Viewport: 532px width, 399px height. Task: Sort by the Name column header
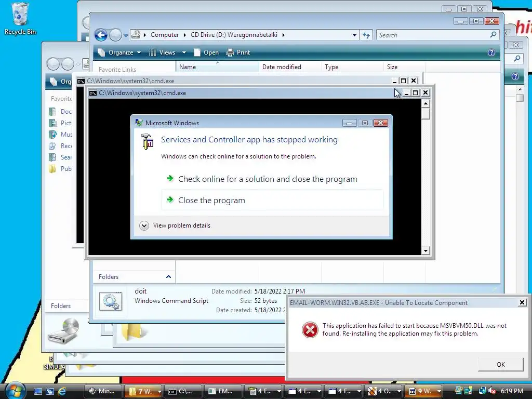pyautogui.click(x=217, y=67)
